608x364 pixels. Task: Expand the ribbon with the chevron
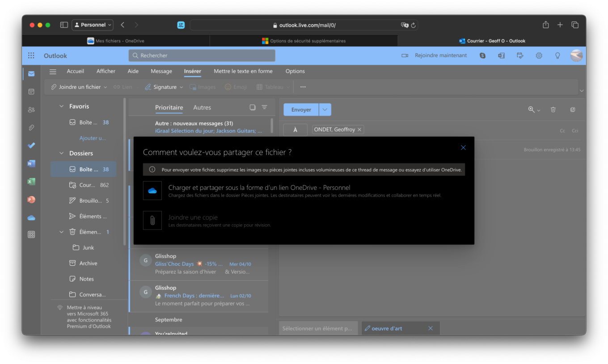[582, 91]
